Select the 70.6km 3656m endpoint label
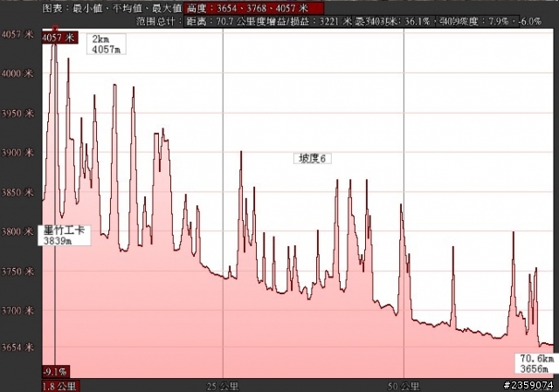Viewport: 559px width, 392px height. tap(537, 363)
